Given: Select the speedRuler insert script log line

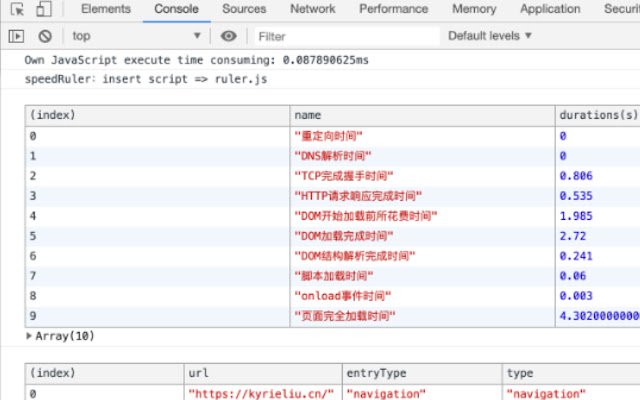Looking at the screenshot, I should [146, 79].
